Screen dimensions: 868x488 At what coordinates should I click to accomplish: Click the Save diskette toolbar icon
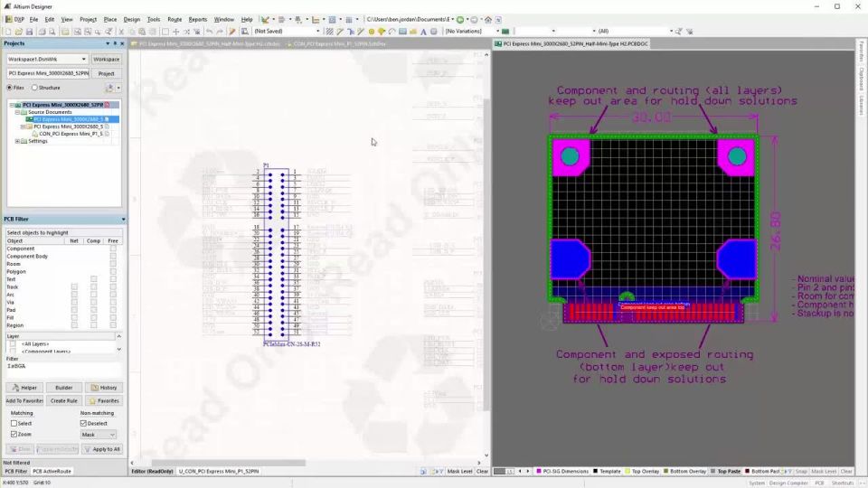coord(29,32)
